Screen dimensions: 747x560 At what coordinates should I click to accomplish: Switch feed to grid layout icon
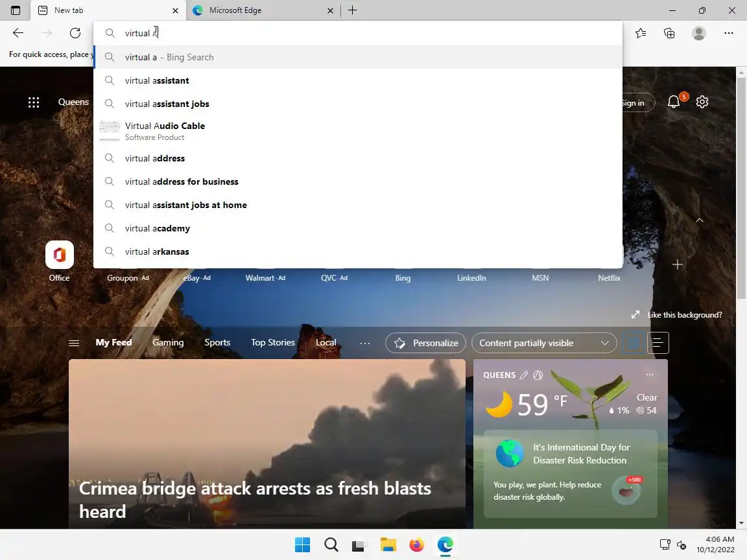pos(633,343)
